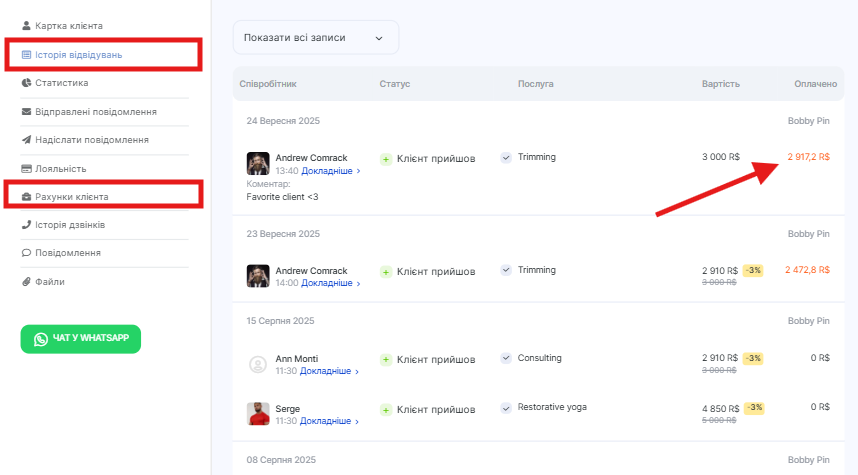The height and width of the screenshot is (475, 858).
Task: Expand the Restorative yoga service row
Action: tap(506, 408)
